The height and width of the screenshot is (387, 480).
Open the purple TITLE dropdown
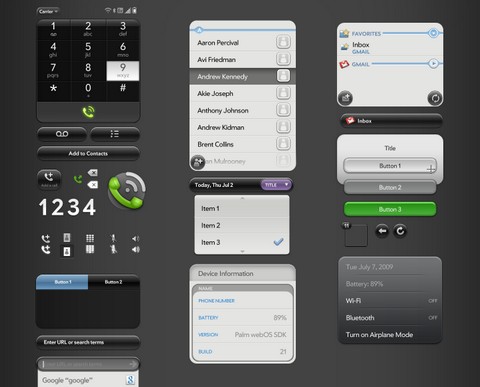276,185
